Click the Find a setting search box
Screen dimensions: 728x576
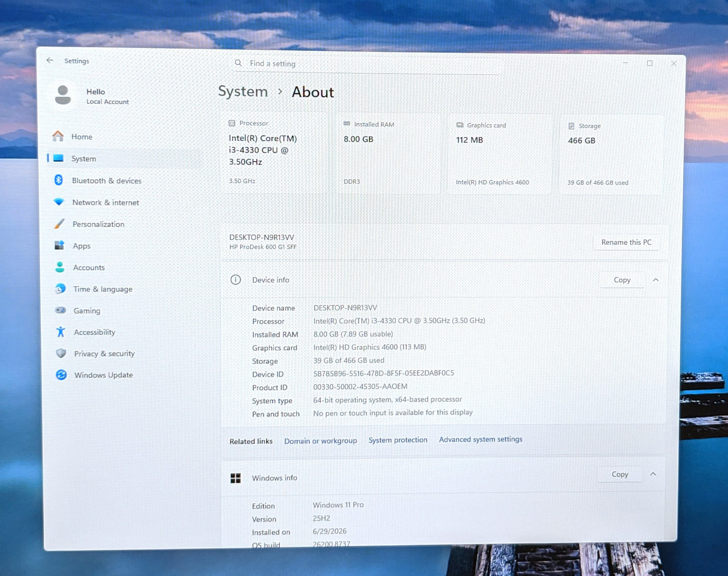[x=365, y=64]
